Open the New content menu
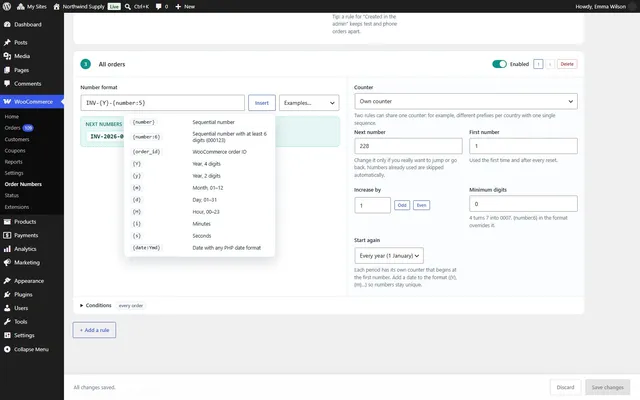Screen dimensions: 640x400 (x=185, y=7)
